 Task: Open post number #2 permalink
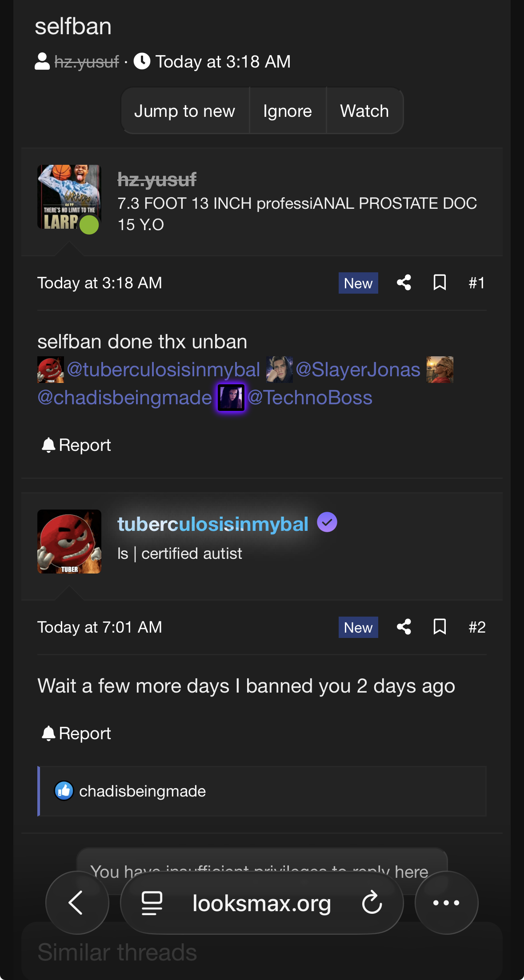476,627
